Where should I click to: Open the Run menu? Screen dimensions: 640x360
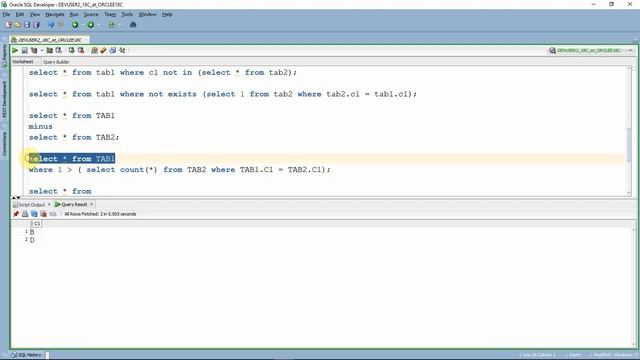click(74, 14)
